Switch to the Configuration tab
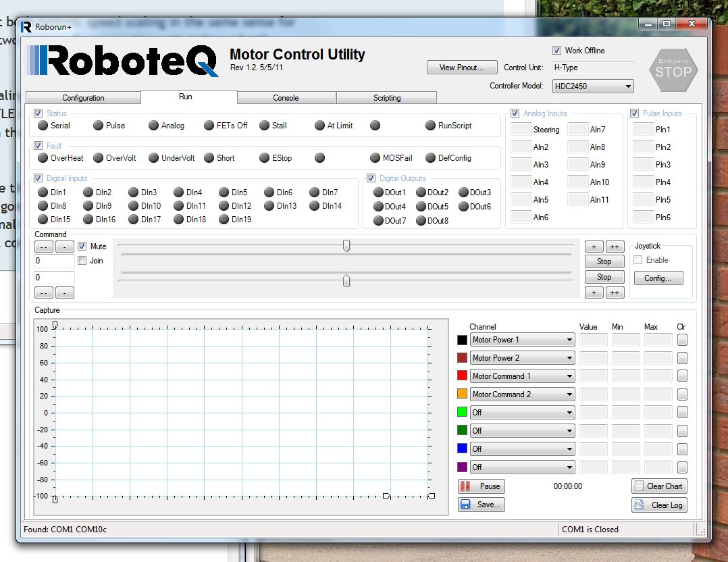728x562 pixels. coord(83,98)
